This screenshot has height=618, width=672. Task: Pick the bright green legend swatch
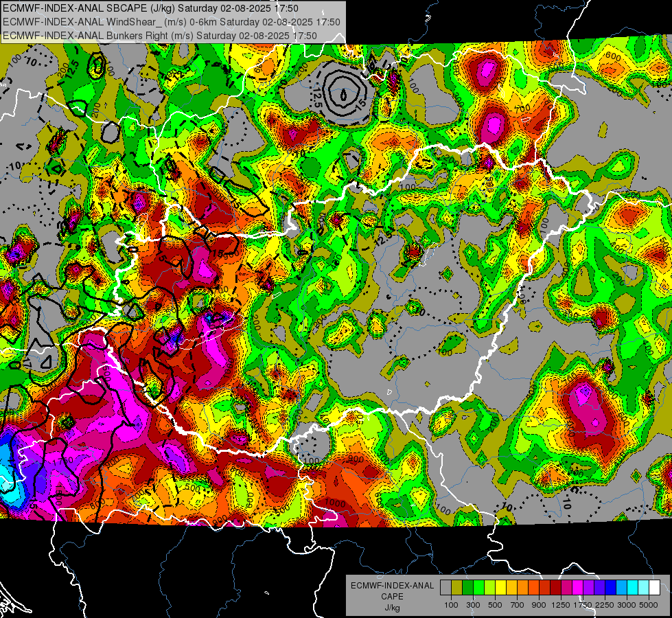[478, 587]
